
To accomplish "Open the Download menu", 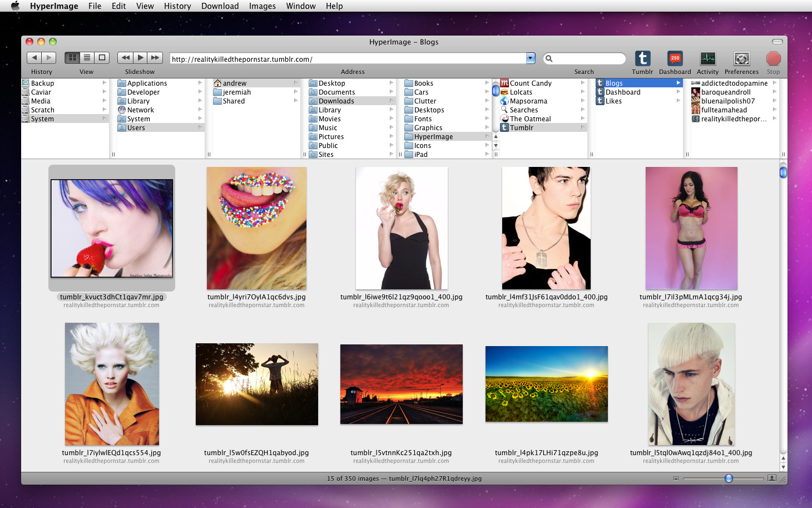I will (x=220, y=6).
